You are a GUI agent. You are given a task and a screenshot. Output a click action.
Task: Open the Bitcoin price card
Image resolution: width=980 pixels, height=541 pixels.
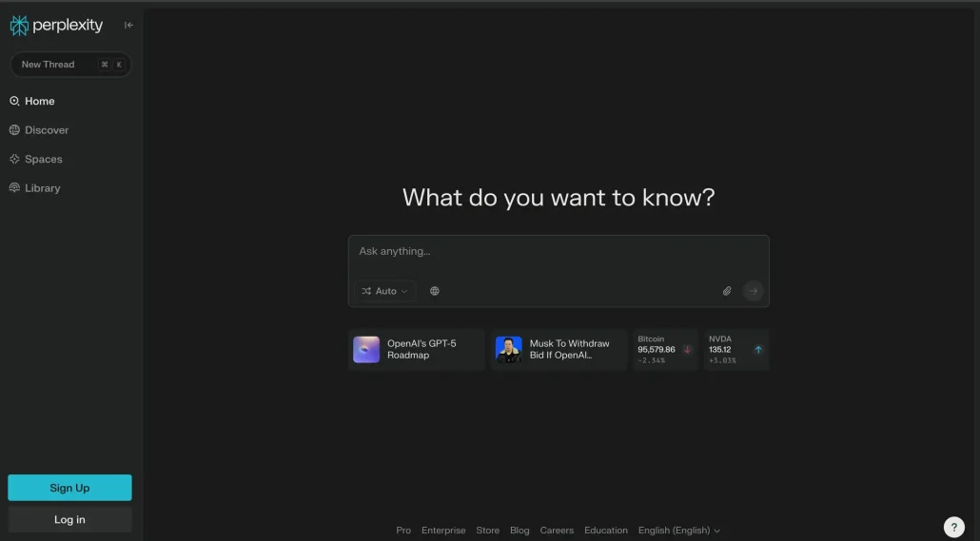(x=665, y=350)
